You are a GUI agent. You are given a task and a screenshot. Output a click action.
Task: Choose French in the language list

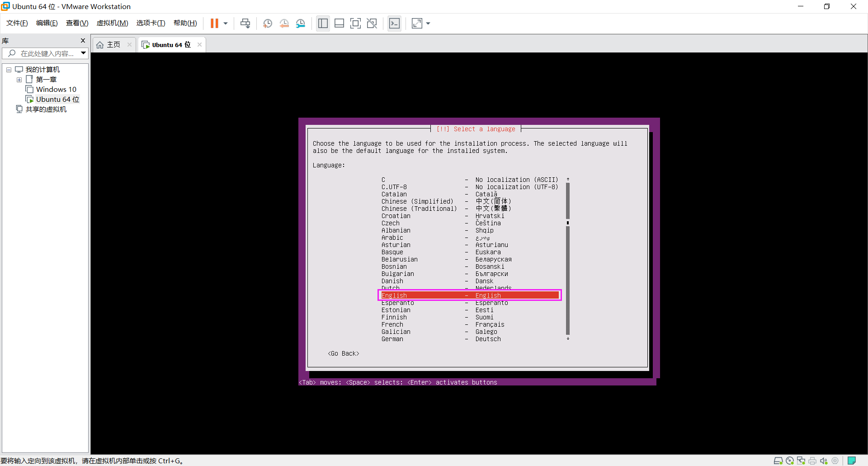click(x=470, y=324)
